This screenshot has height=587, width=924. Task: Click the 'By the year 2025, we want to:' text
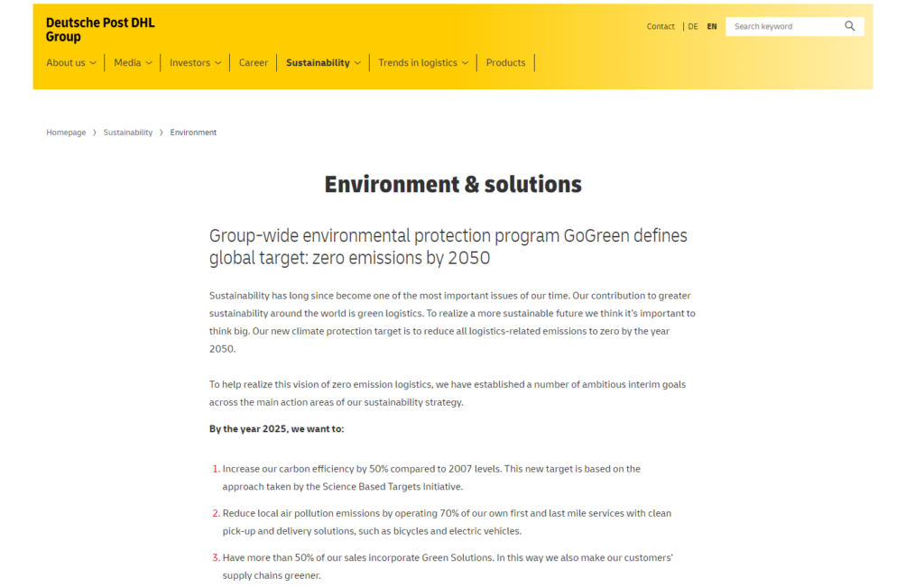point(276,428)
